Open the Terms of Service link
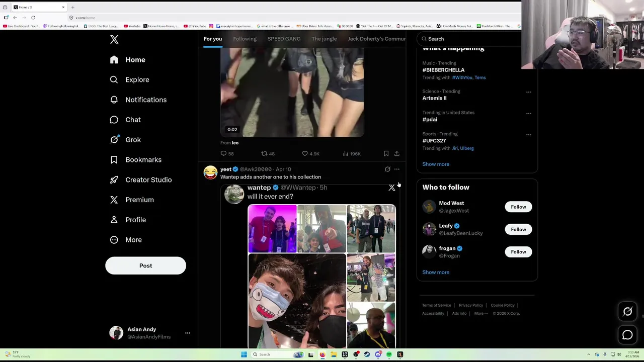Viewport: 644px width, 362px height. click(436, 305)
